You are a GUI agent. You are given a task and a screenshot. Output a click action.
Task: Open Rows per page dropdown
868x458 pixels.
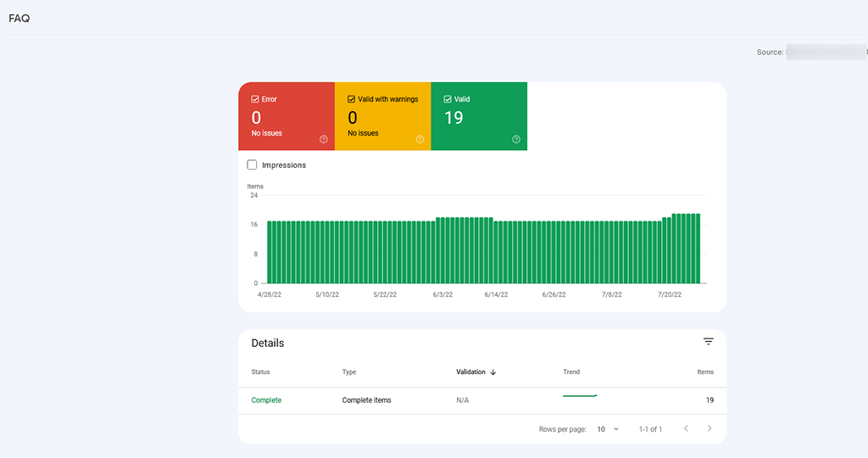coord(609,429)
